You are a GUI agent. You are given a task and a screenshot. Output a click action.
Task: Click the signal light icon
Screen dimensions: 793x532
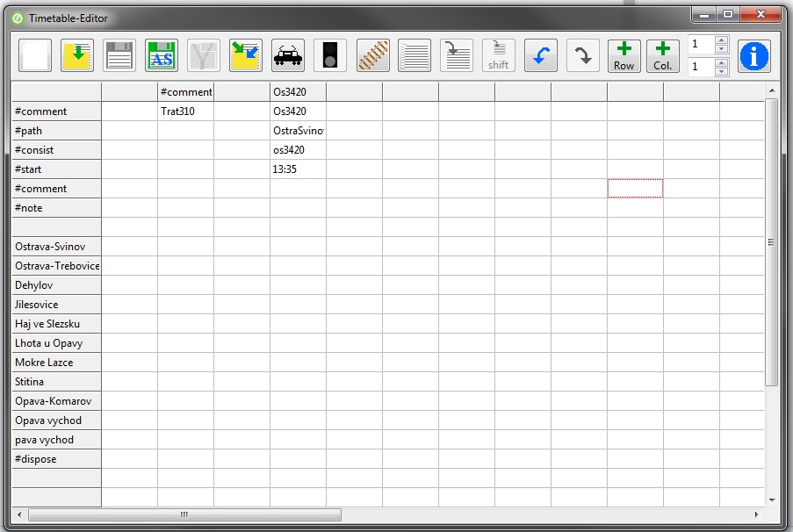(x=330, y=56)
